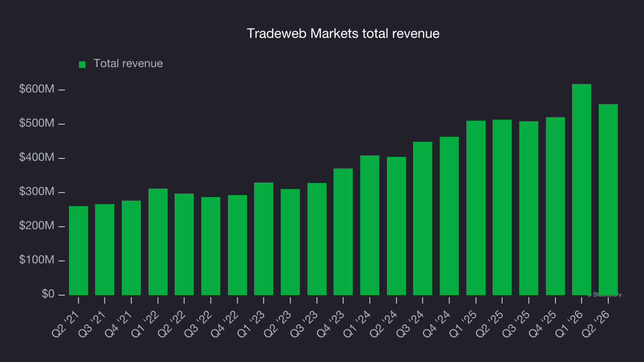Select the Q3 '21 revenue bar
The height and width of the screenshot is (362, 644).
click(x=105, y=249)
